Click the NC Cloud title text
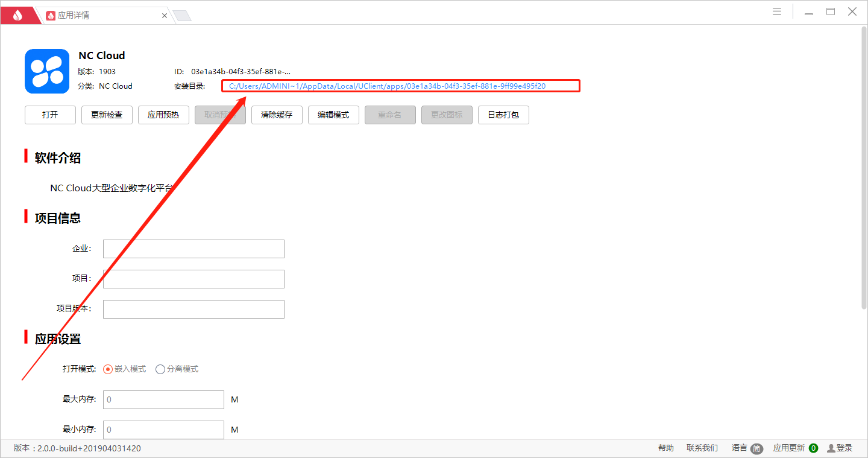 (102, 56)
